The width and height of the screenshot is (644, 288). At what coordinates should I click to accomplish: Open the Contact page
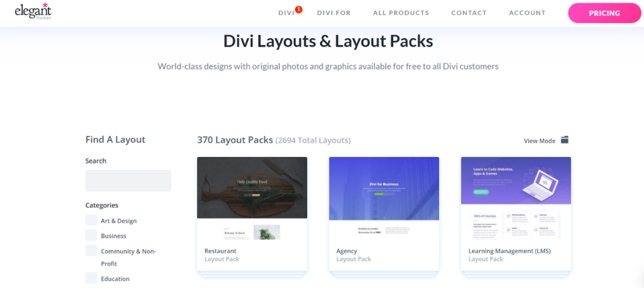(469, 13)
